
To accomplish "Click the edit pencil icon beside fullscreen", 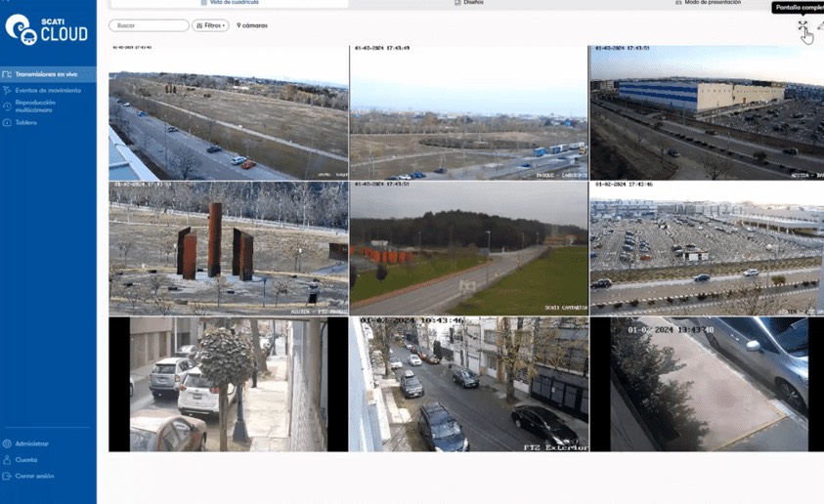I will (819, 26).
